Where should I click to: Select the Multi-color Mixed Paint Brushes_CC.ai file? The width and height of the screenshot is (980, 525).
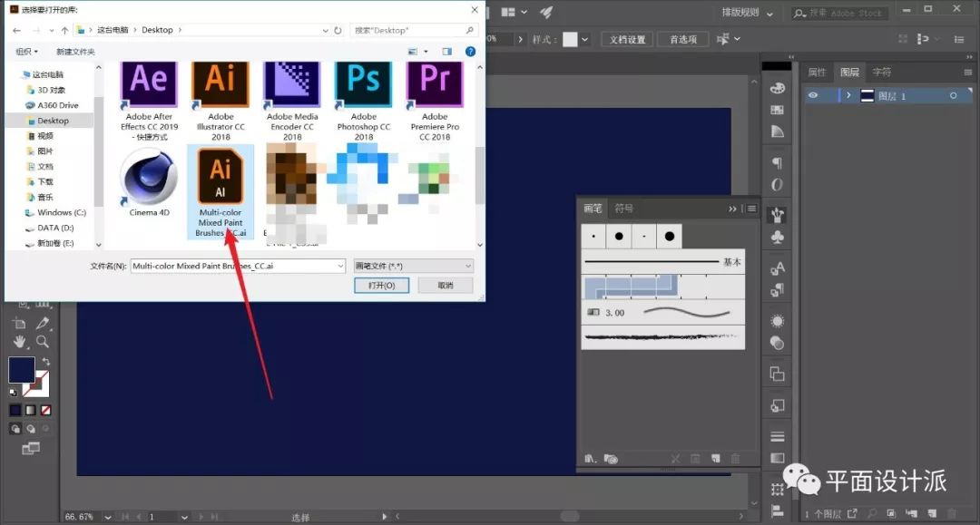(220, 191)
